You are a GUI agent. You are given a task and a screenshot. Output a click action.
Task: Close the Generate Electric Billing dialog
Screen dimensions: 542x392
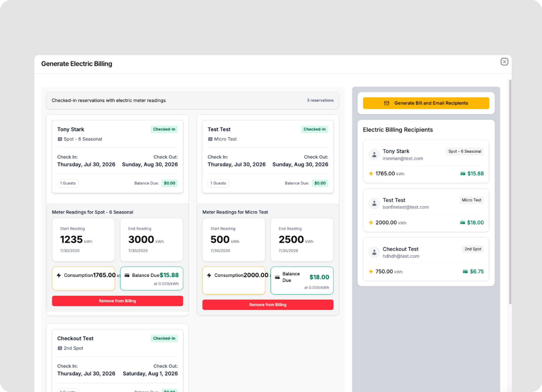(504, 62)
